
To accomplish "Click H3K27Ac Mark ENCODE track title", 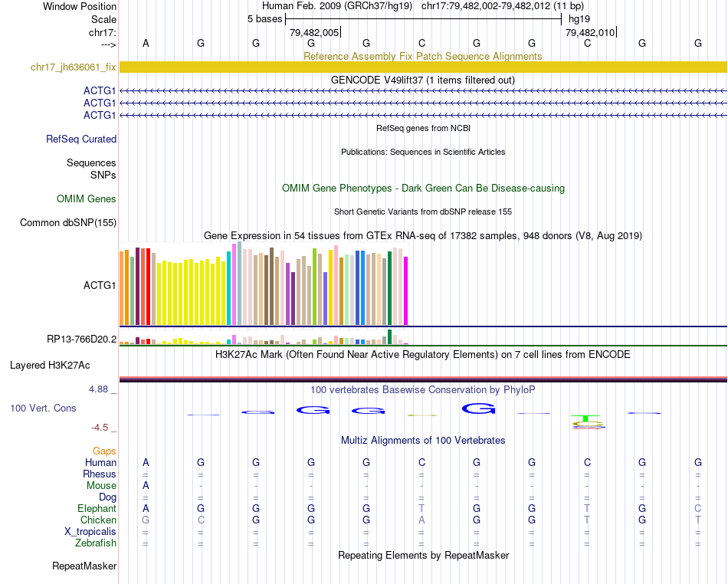I will click(423, 355).
